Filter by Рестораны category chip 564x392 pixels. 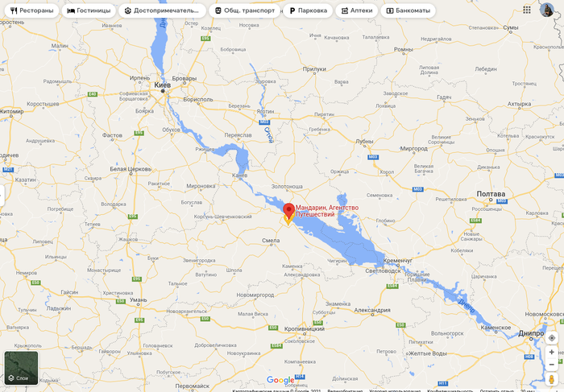(31, 10)
